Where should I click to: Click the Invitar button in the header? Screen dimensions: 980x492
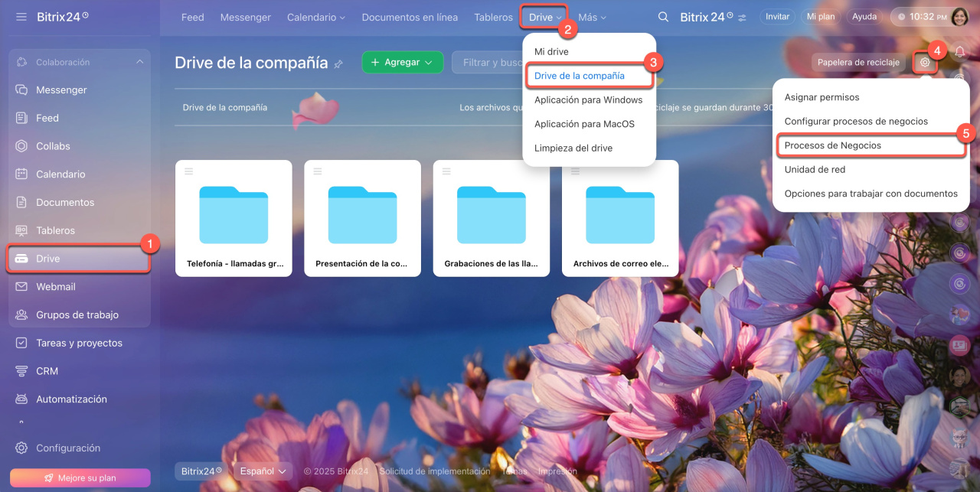777,17
